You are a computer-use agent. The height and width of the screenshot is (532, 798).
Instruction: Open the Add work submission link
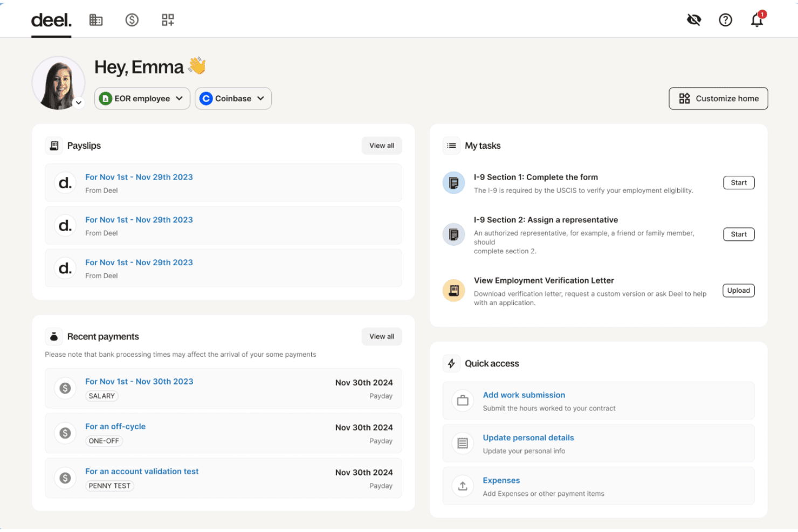(x=524, y=395)
